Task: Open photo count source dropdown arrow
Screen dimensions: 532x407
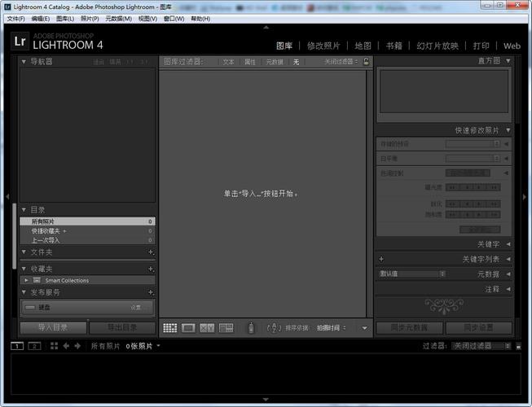Action: coord(158,346)
